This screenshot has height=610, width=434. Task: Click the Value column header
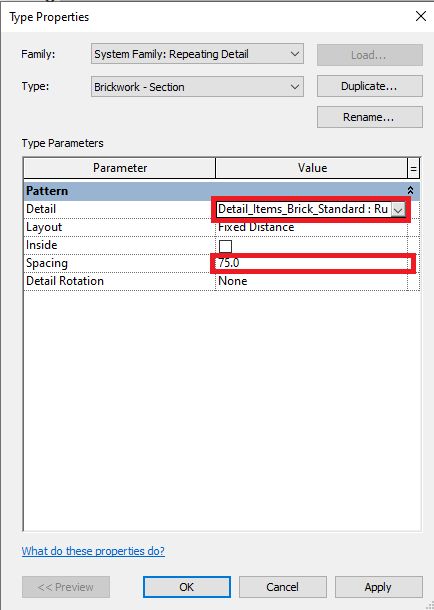pyautogui.click(x=312, y=168)
